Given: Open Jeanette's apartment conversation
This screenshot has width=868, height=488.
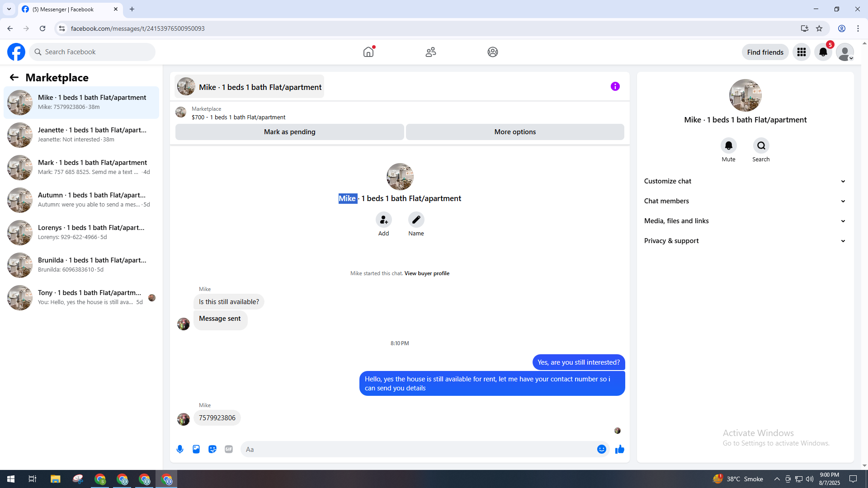Looking at the screenshot, I should [x=81, y=135].
